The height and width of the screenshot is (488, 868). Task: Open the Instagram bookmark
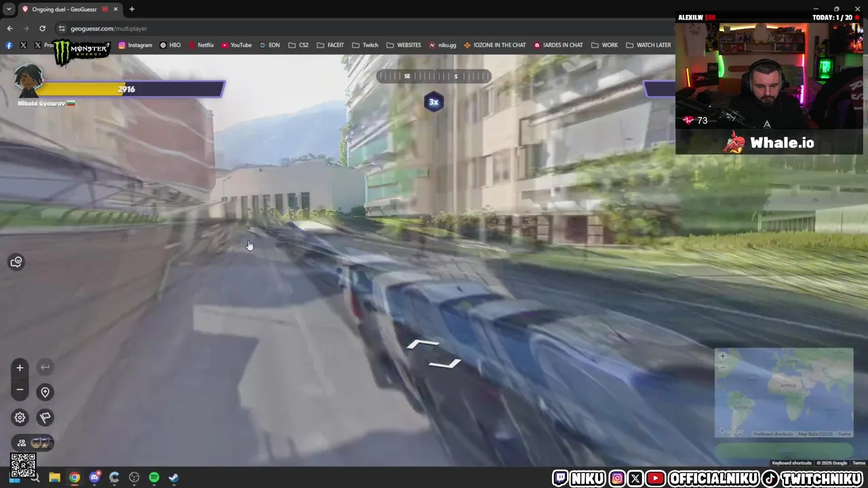point(135,45)
